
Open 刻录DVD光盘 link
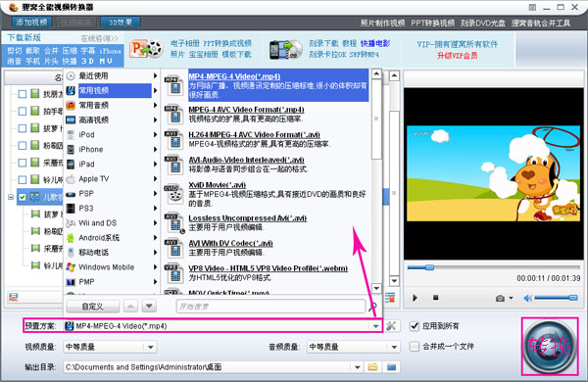point(483,23)
